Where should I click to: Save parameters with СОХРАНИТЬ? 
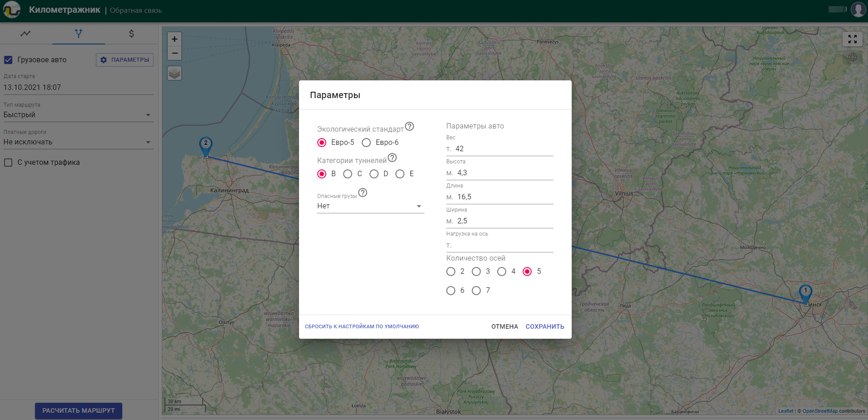tap(544, 326)
